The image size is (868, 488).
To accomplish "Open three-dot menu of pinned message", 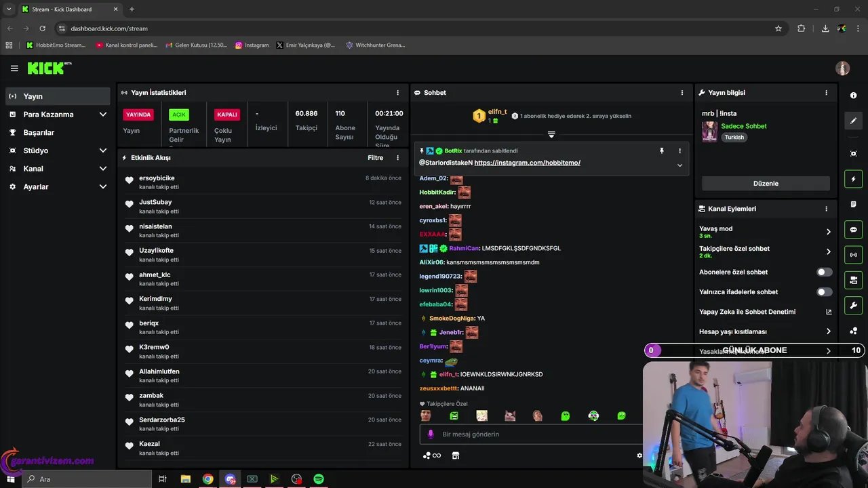I will (679, 150).
